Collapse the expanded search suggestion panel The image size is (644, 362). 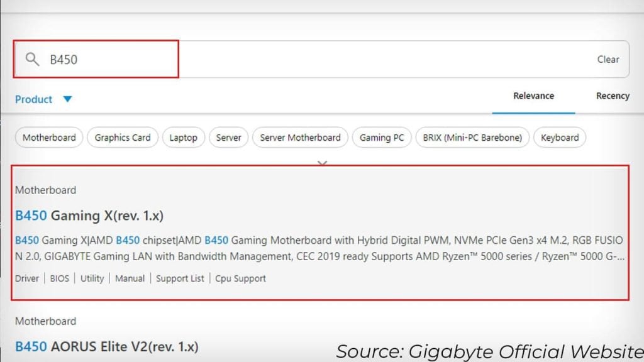point(322,162)
